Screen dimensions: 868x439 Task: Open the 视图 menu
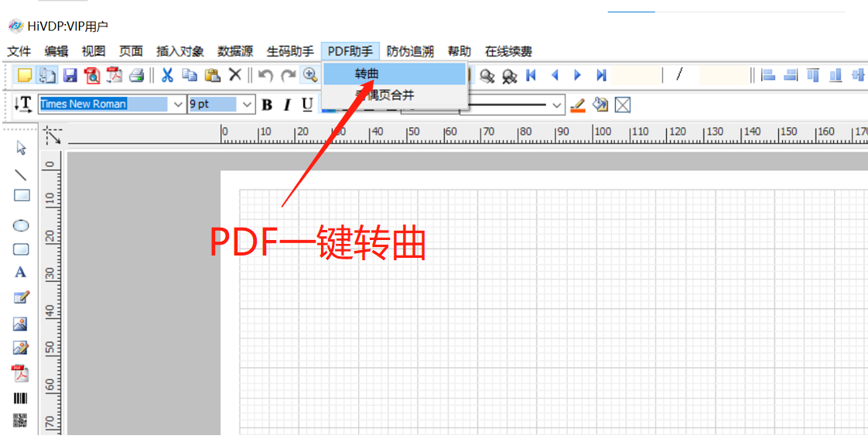click(x=94, y=52)
